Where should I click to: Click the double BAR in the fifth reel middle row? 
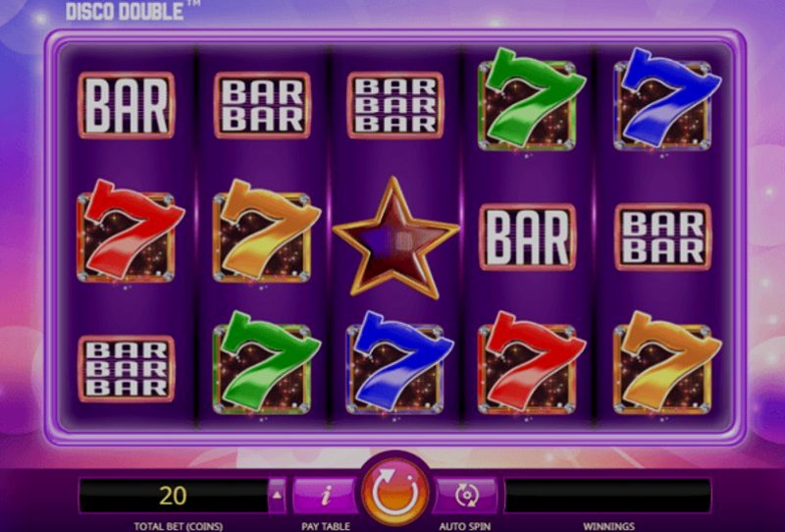pos(663,238)
